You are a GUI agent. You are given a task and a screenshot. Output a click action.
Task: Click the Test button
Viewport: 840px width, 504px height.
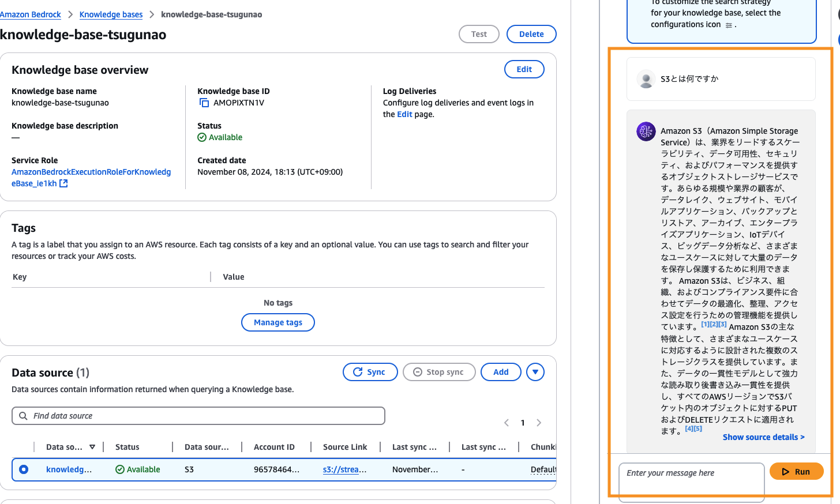pyautogui.click(x=479, y=34)
